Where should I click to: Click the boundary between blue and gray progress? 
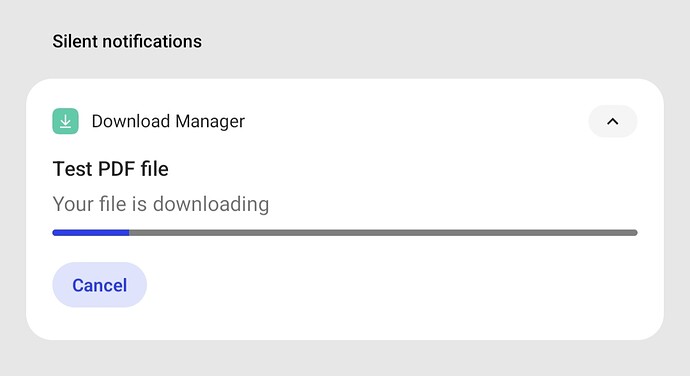point(129,232)
